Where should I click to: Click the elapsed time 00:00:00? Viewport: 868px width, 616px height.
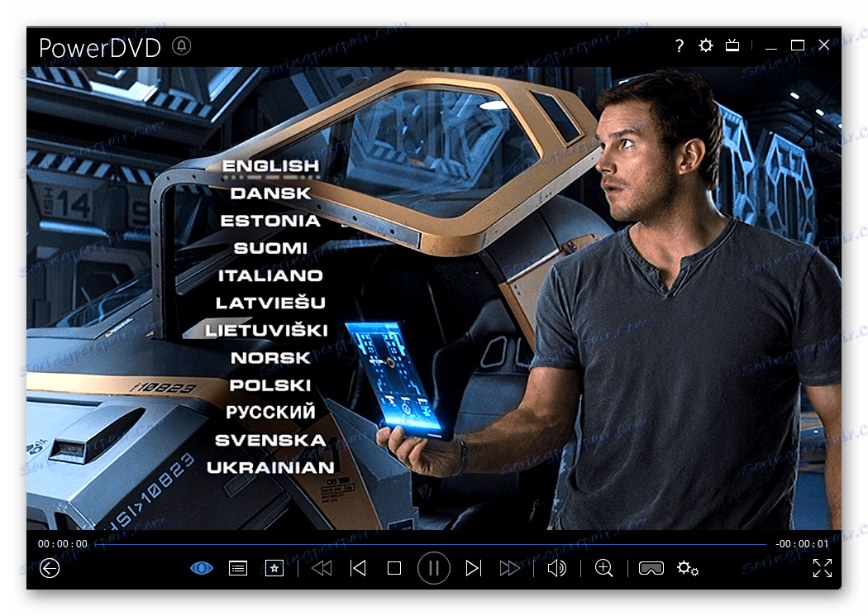click(63, 544)
